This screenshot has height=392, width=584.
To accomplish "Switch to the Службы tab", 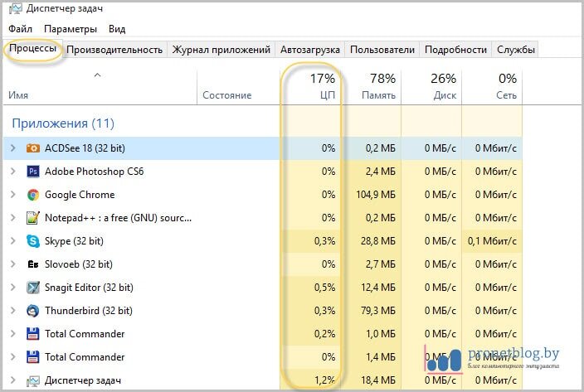I will pyautogui.click(x=515, y=50).
